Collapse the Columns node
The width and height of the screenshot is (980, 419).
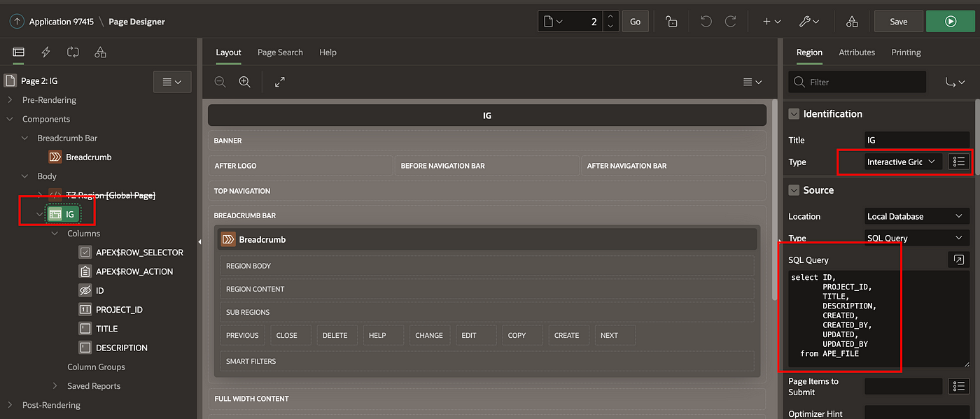pos(55,234)
